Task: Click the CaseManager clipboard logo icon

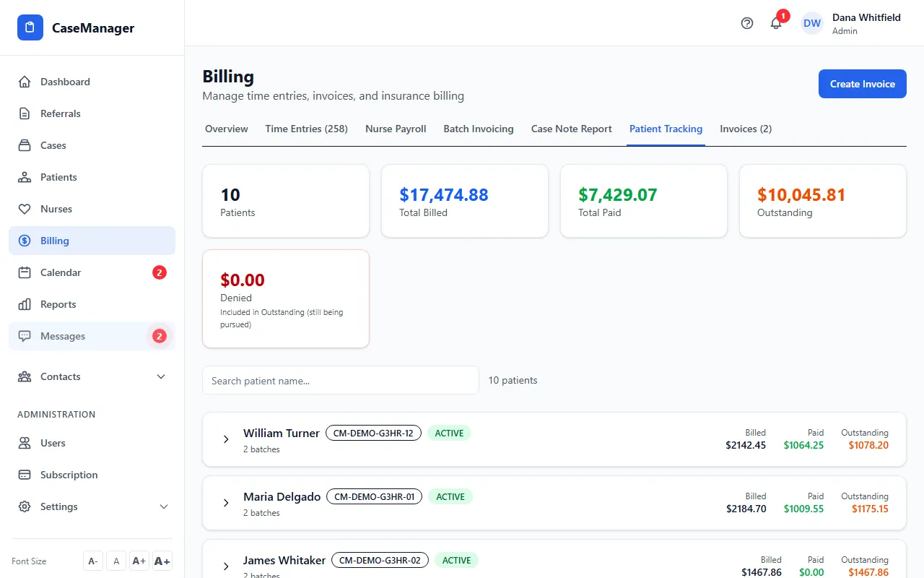Action: (30, 27)
